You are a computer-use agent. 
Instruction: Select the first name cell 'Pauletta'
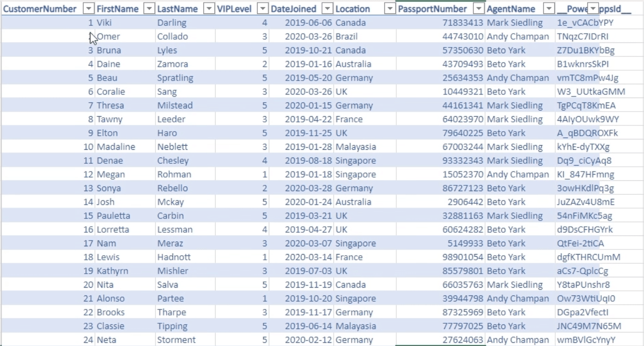click(x=125, y=215)
